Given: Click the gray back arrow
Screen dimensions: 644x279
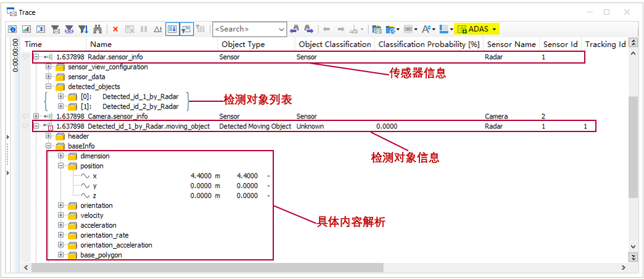Looking at the screenshot, I should pyautogui.click(x=326, y=29).
